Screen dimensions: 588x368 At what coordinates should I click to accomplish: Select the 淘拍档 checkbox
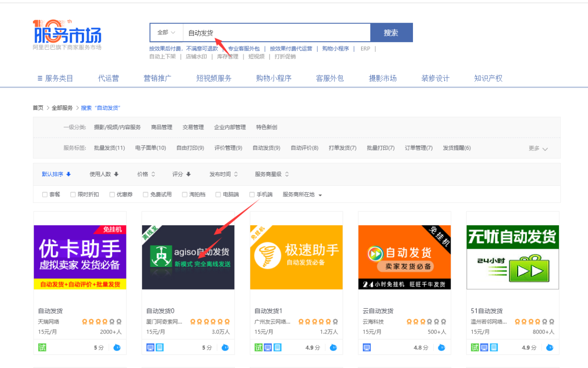pyautogui.click(x=185, y=195)
